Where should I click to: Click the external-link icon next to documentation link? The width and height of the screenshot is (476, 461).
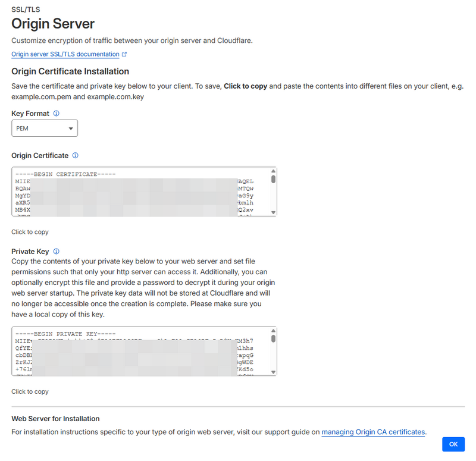pos(124,54)
